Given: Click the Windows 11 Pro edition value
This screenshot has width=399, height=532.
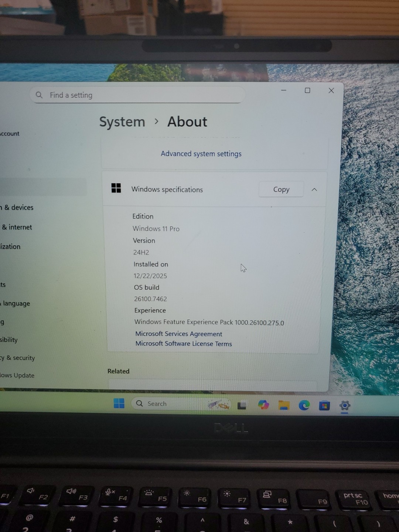Looking at the screenshot, I should coord(156,229).
